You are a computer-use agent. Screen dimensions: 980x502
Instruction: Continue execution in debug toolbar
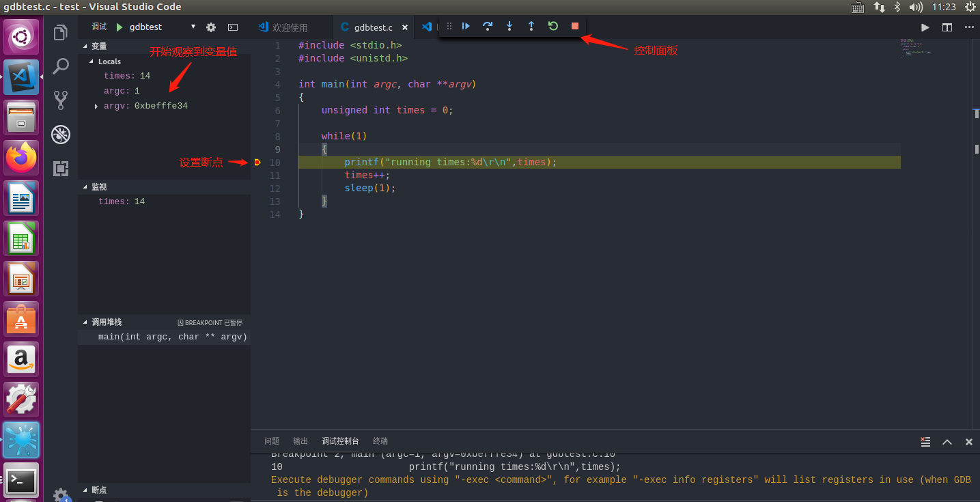(466, 26)
